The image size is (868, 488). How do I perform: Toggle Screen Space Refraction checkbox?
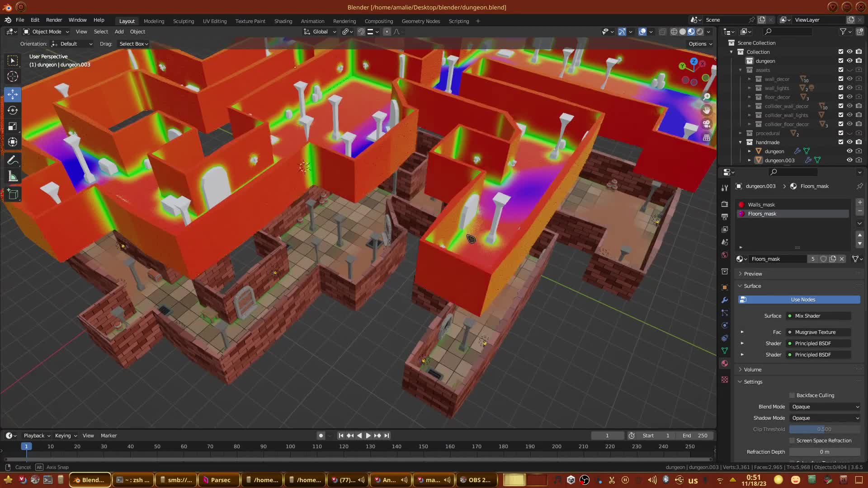(792, 441)
